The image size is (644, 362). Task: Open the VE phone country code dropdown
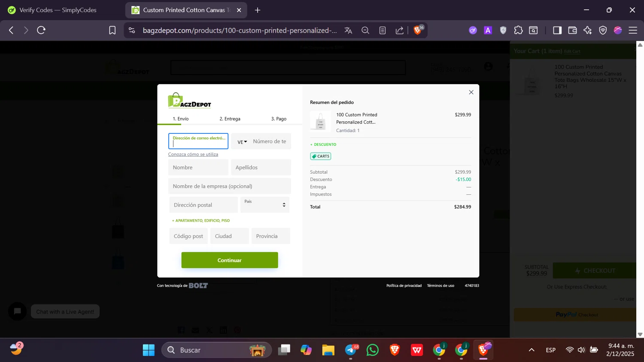[x=242, y=142]
